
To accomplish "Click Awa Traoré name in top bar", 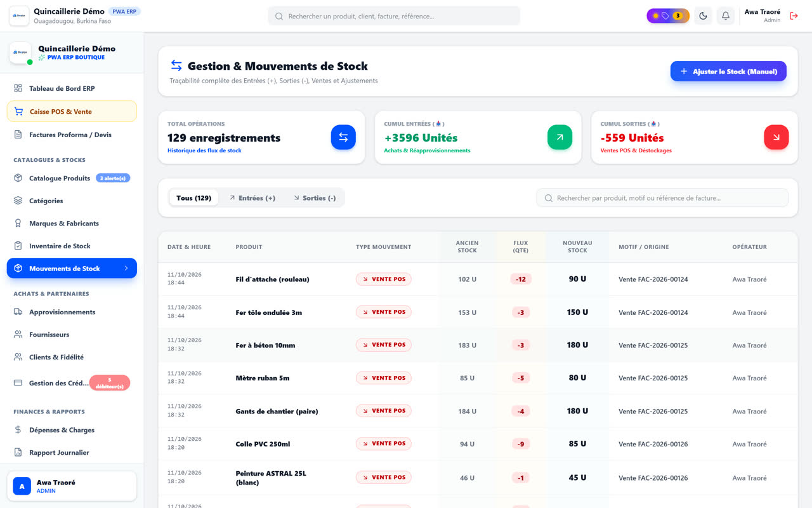I will pyautogui.click(x=763, y=12).
